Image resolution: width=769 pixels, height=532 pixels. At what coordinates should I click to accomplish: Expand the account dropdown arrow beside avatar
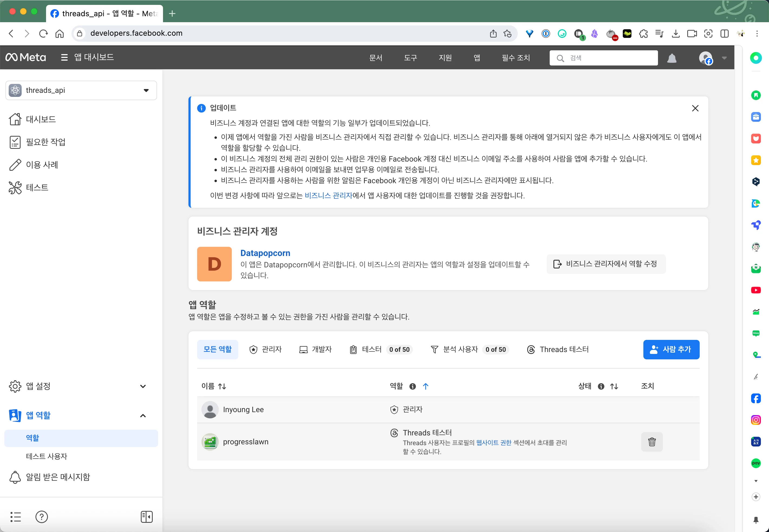point(724,58)
